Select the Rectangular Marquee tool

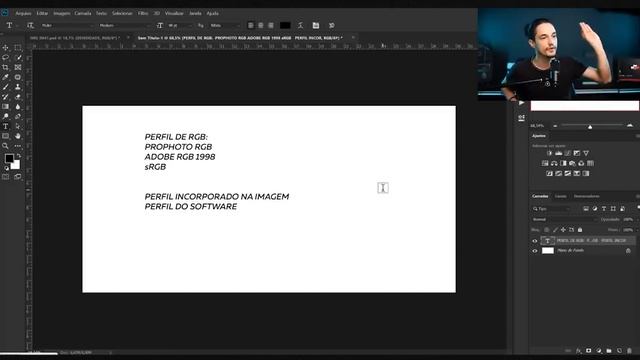(18, 48)
